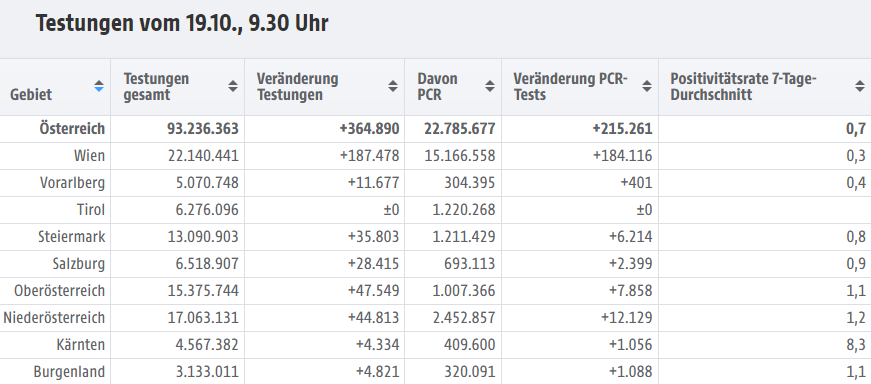Viewport: 871px width, 384px height.
Task: Click Burgenland total tests 3.133.011
Action: point(203,372)
